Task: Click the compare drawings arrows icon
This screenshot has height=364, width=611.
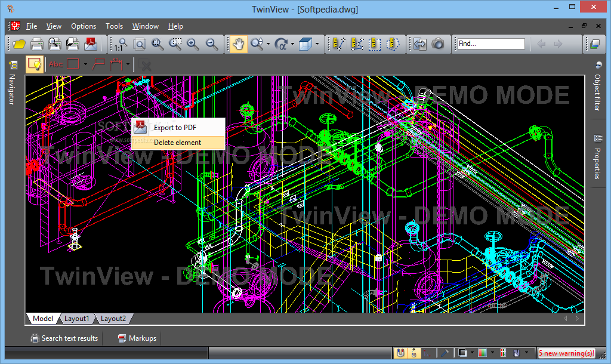Action: tap(419, 44)
